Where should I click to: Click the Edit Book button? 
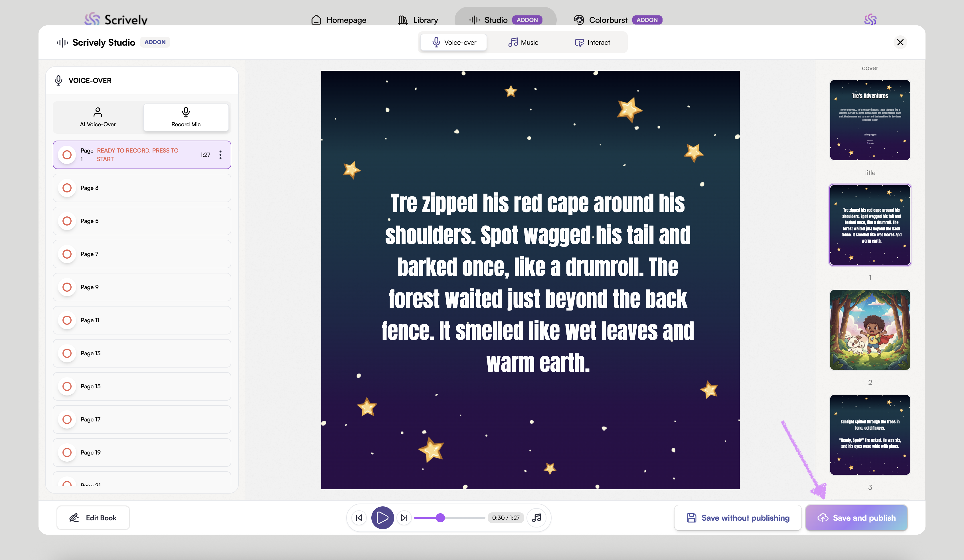click(x=93, y=518)
